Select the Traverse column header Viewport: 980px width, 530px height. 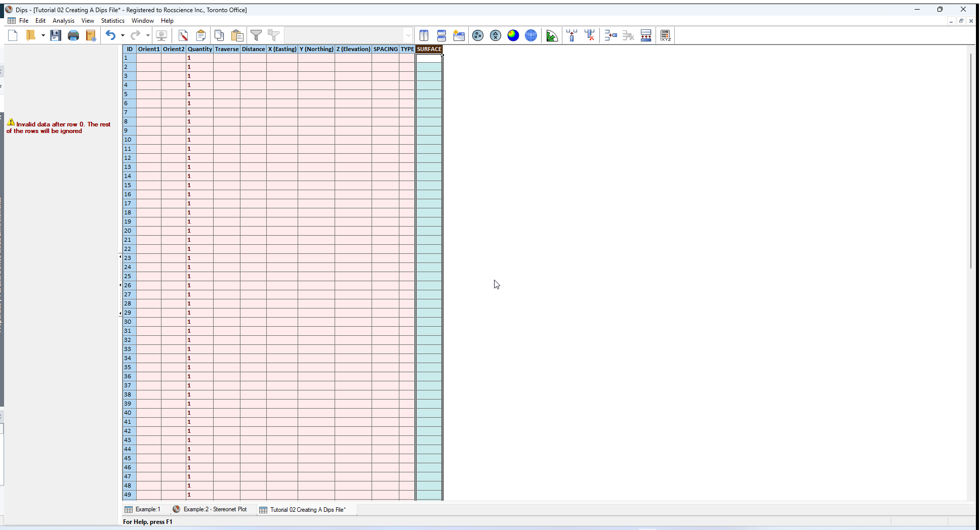[227, 49]
